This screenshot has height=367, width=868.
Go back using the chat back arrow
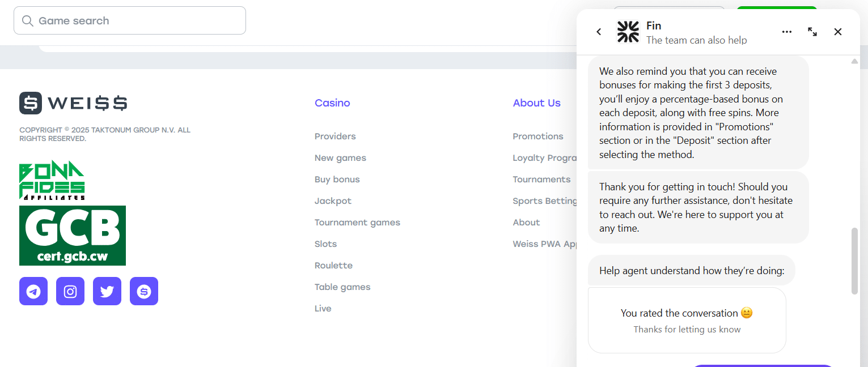click(x=599, y=32)
